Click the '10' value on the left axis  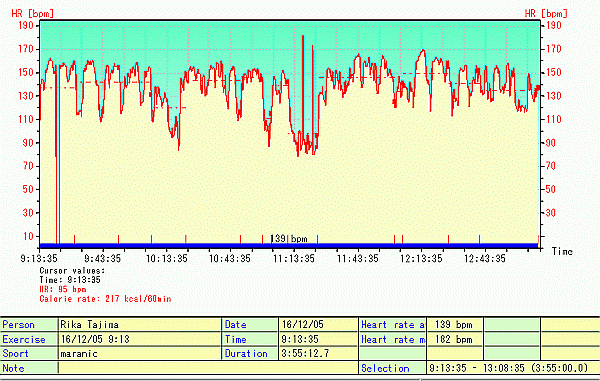point(29,236)
